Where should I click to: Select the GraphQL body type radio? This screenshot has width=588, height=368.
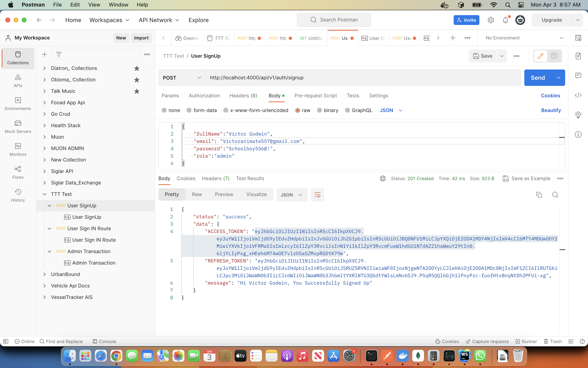(x=347, y=110)
